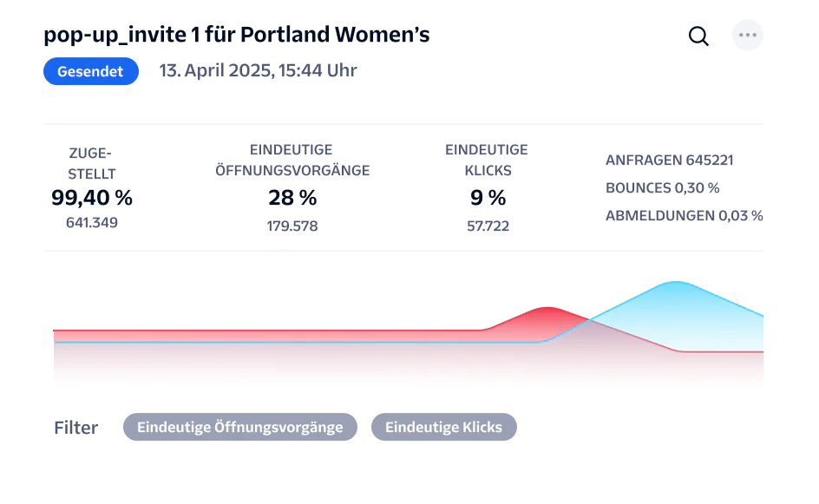Select the opens count 179.578
The width and height of the screenshot is (819, 504).
[292, 226]
